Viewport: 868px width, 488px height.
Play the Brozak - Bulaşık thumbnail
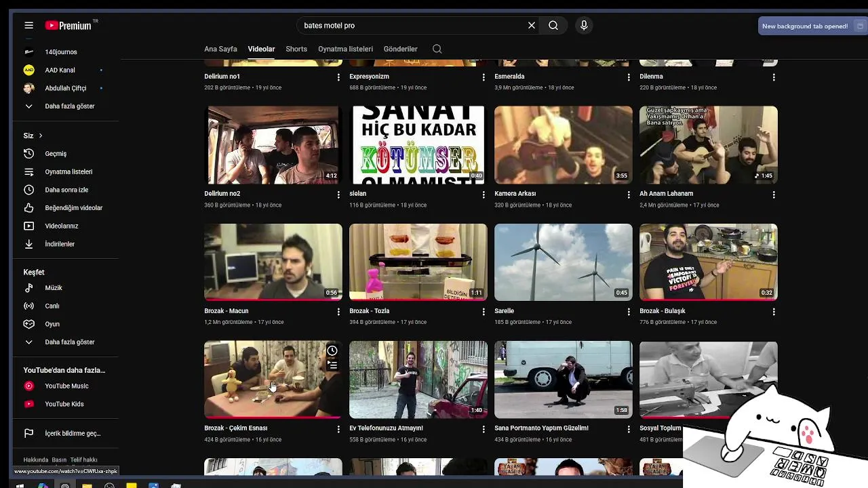[x=708, y=262]
